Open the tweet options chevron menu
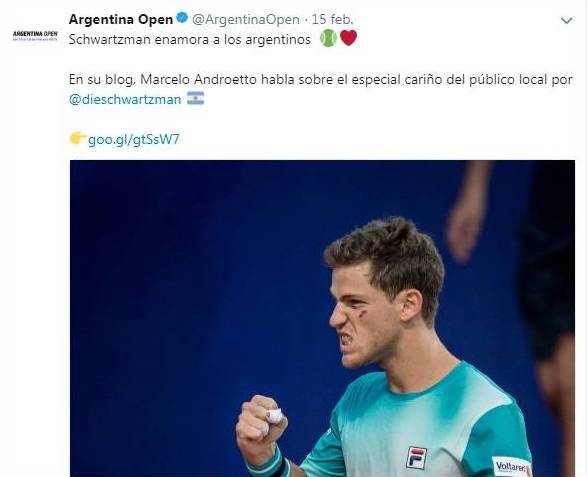This screenshot has width=587, height=477. pyautogui.click(x=566, y=21)
